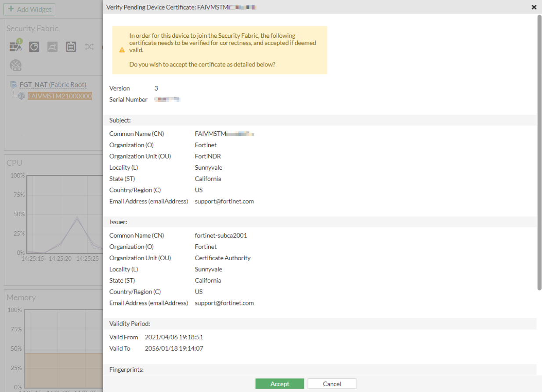Click the clipboard icon in Security Fabric

point(71,47)
